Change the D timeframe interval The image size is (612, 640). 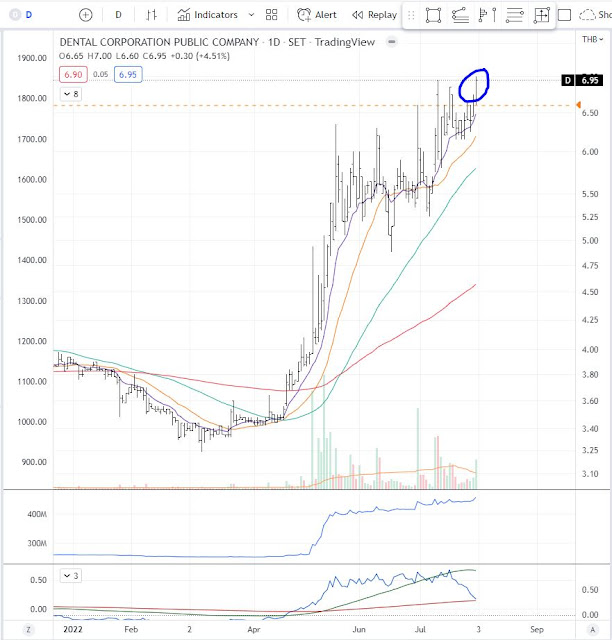pos(118,15)
